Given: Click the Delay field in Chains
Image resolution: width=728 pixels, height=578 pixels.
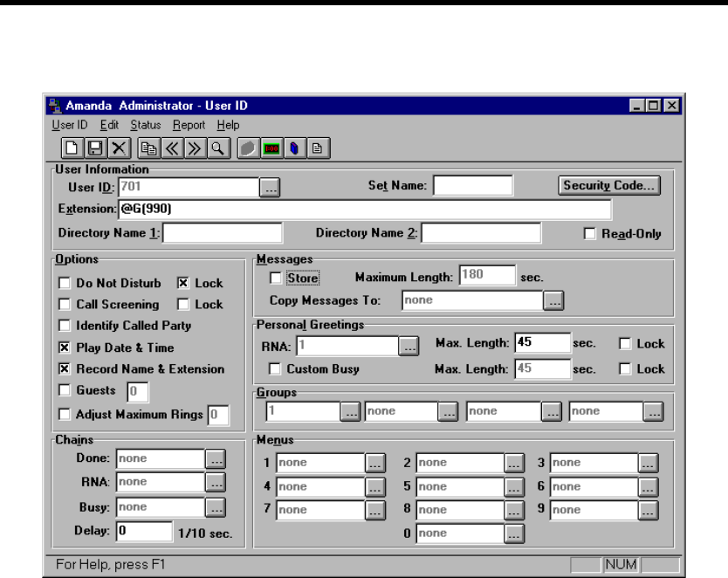Looking at the screenshot, I should (x=144, y=531).
